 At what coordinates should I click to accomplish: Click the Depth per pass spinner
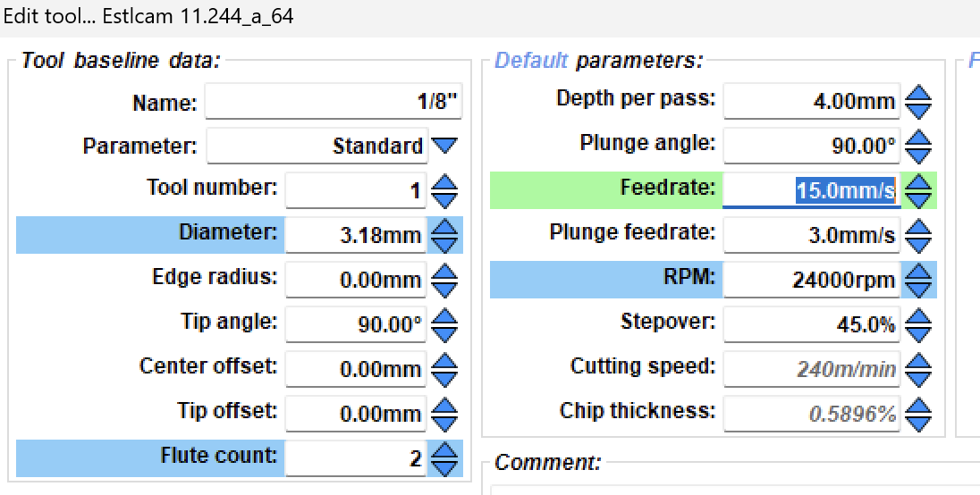coord(919,101)
